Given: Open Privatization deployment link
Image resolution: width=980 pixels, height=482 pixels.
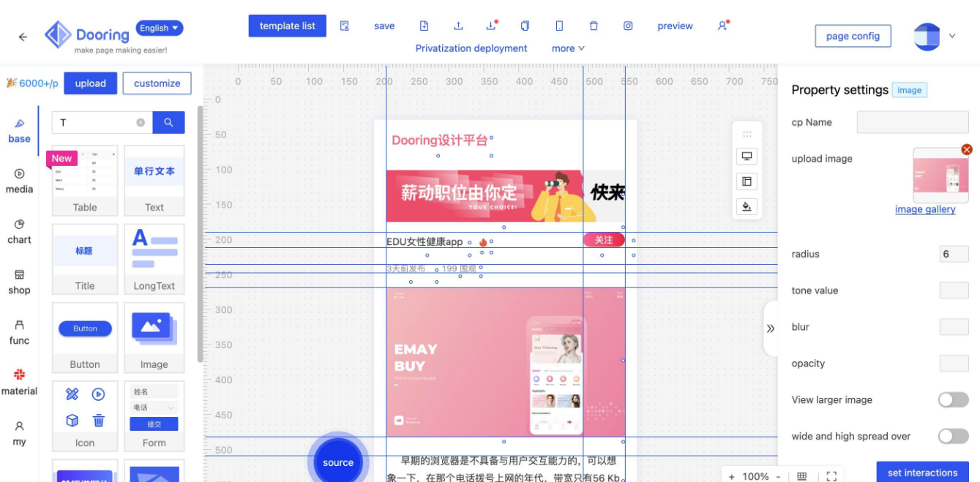Looking at the screenshot, I should point(471,48).
